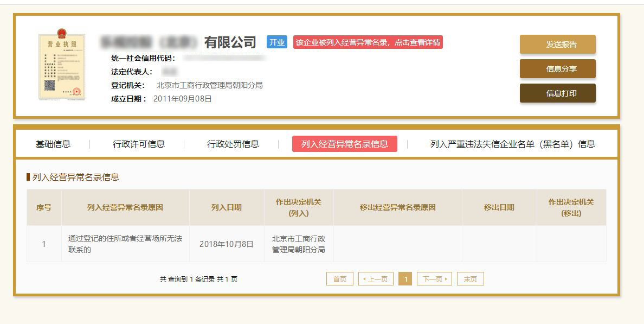Open the 行政许可信息 tab
644x324 pixels.
139,144
